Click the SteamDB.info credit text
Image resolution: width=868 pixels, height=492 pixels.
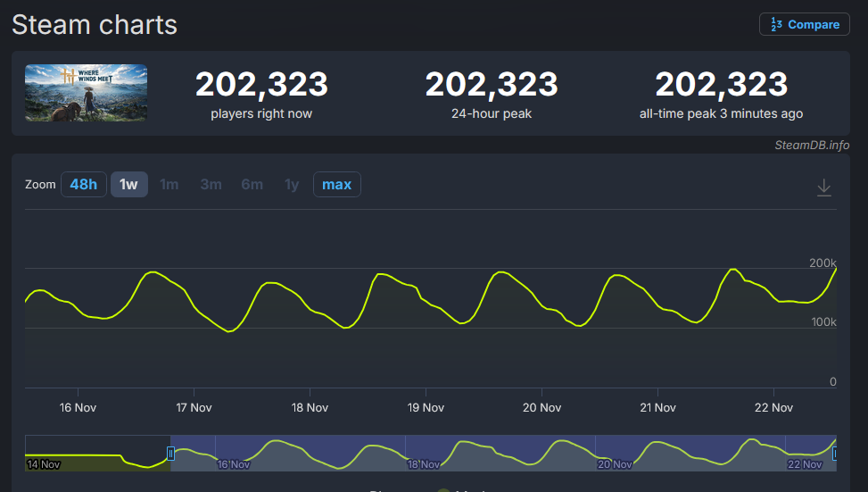812,146
